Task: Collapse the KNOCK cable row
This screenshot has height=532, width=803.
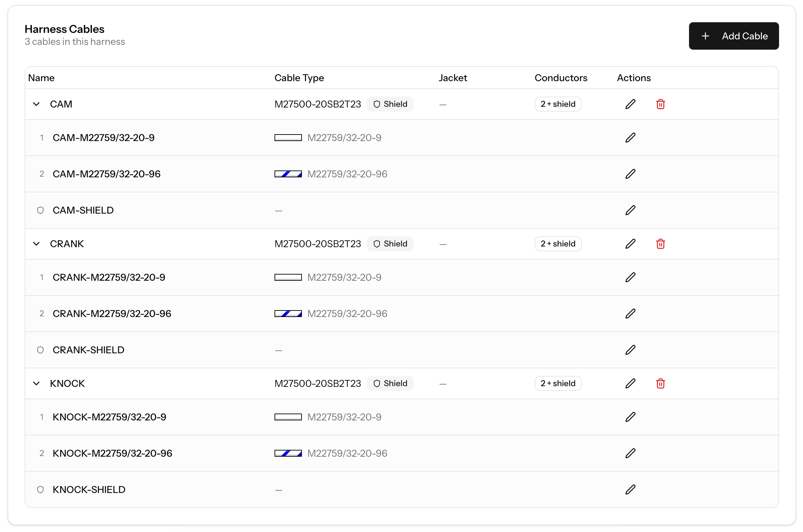Action: 36,383
